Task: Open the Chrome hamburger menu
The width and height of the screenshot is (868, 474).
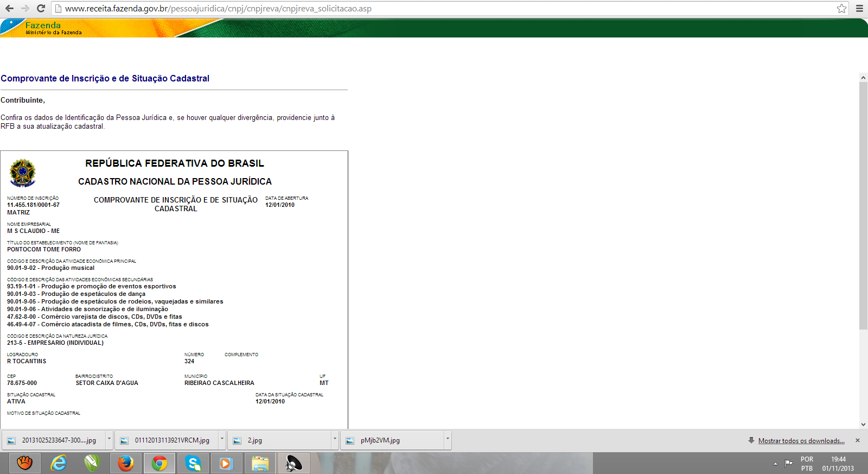Action: 859,9
